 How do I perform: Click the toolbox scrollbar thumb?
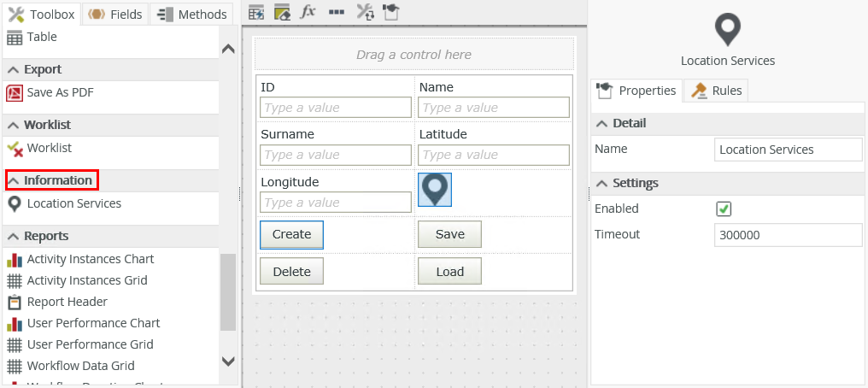228,291
